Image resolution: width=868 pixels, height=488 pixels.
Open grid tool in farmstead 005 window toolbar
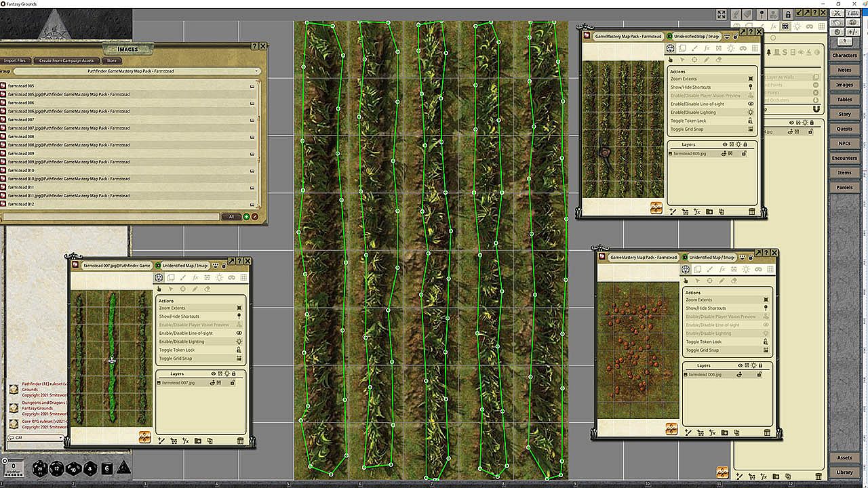tap(755, 49)
